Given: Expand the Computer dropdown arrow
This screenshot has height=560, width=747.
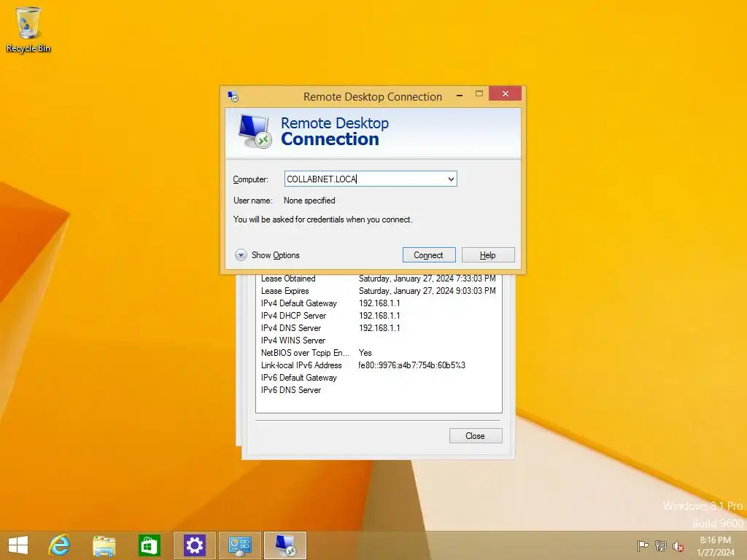Looking at the screenshot, I should click(x=451, y=179).
